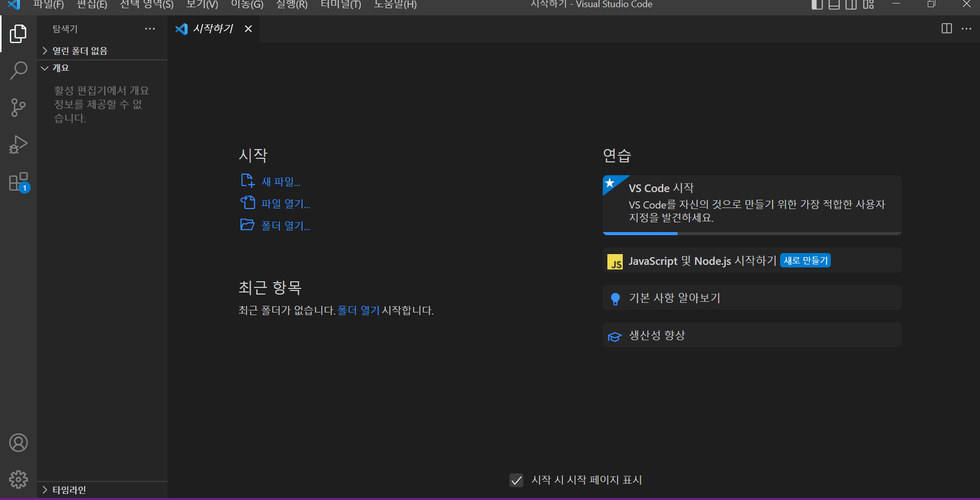Click the VS Code 시작 progress bar

pos(752,234)
